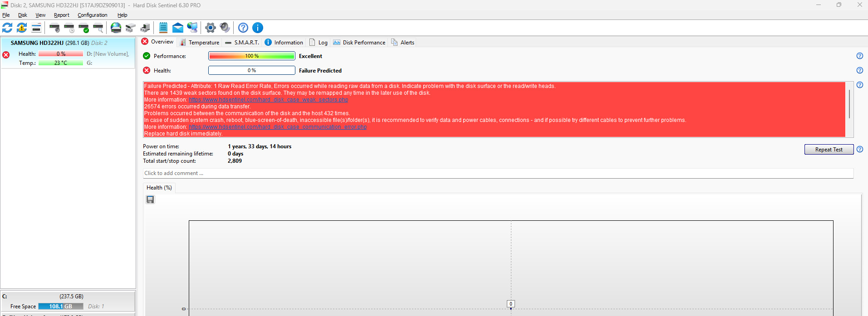The image size is (868, 316).
Task: Select the SAMSUNG HD322HJ disk entry
Action: tap(68, 53)
